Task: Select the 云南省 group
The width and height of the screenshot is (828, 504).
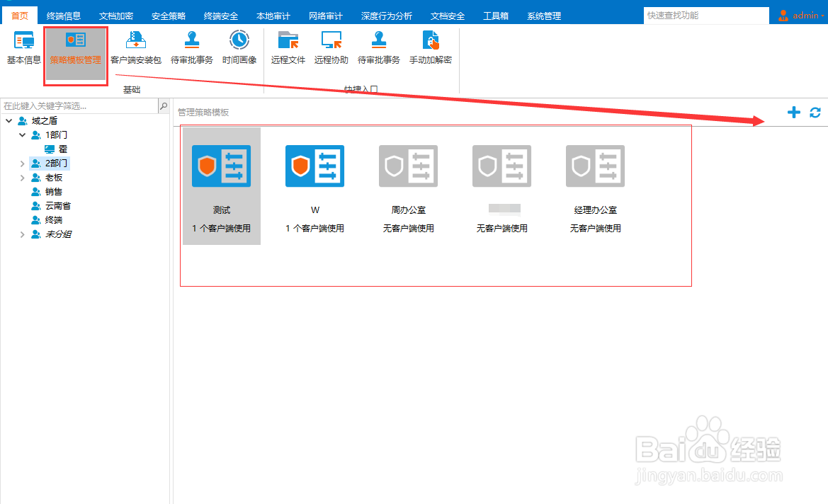Action: 58,206
